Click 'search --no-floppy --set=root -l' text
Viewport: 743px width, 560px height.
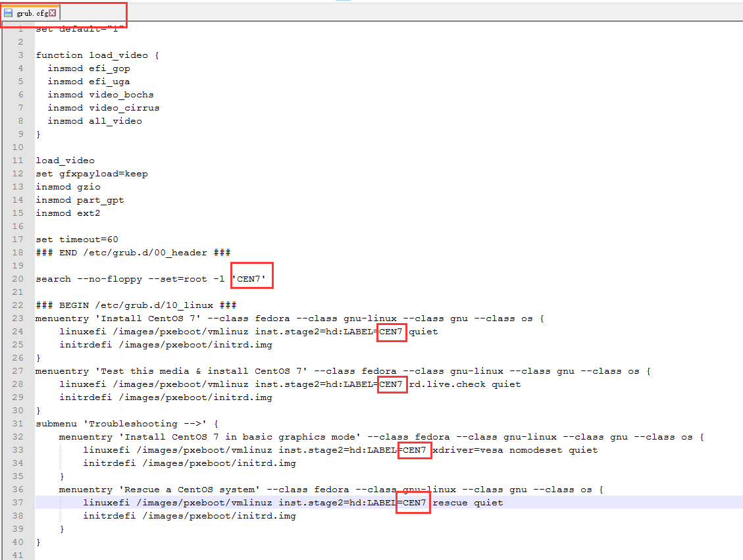pos(130,279)
